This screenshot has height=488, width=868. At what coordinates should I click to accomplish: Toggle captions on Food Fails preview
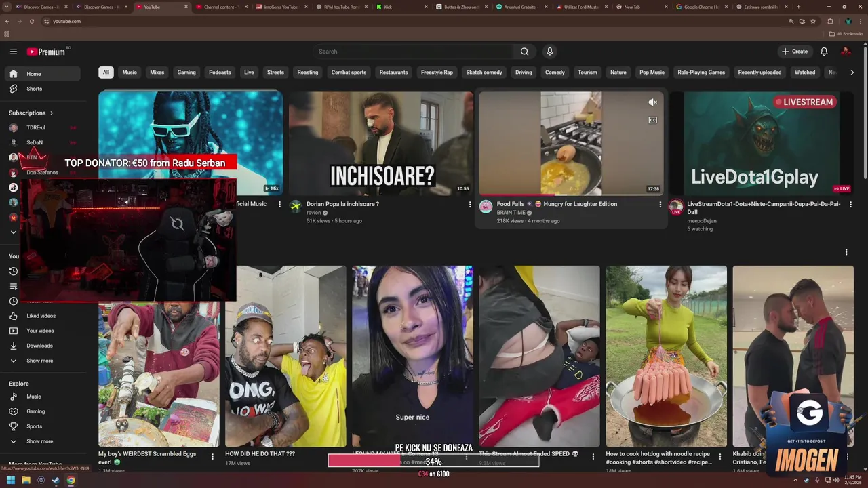pyautogui.click(x=652, y=120)
